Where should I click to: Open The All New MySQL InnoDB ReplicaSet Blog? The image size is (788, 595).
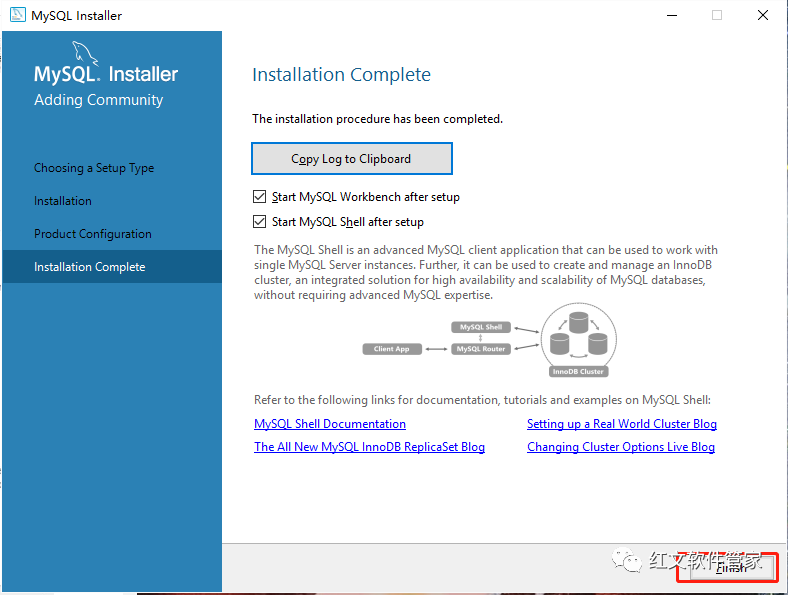pyautogui.click(x=369, y=447)
